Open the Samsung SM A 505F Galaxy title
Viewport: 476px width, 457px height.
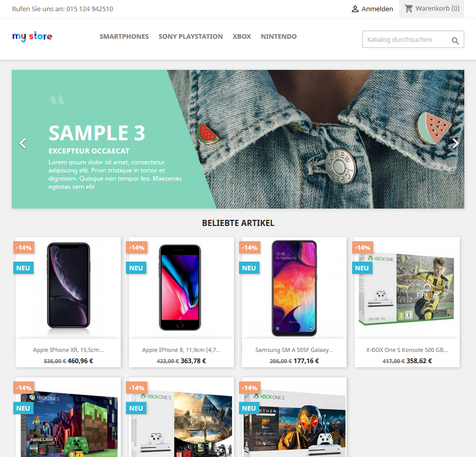click(x=294, y=350)
